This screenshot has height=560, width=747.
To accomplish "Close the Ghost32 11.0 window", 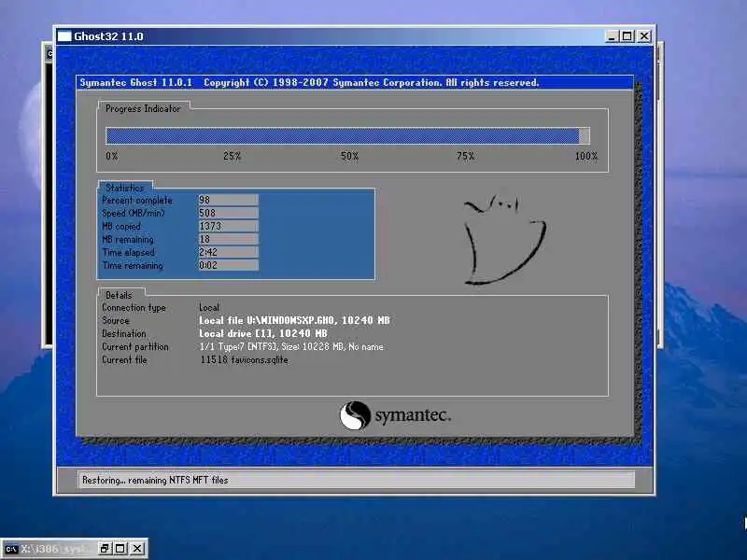I will tap(644, 36).
